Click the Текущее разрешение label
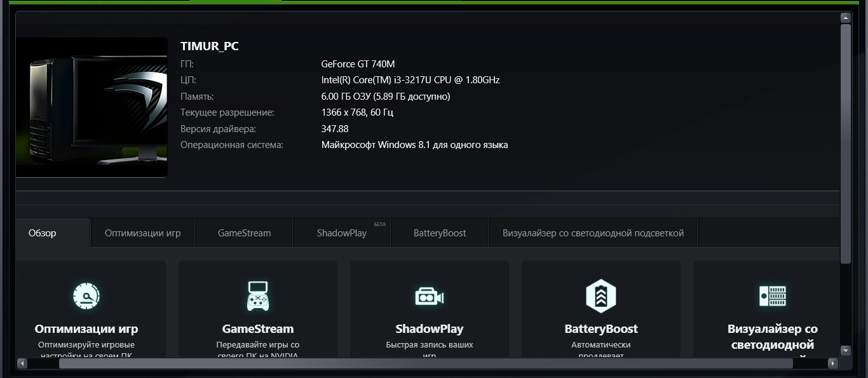The width and height of the screenshot is (868, 378). tap(227, 112)
